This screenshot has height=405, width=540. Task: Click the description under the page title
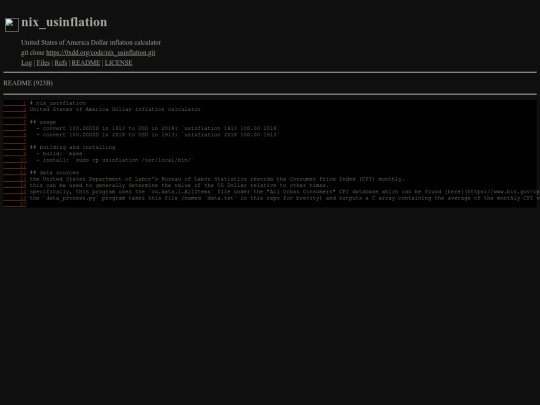[91, 43]
